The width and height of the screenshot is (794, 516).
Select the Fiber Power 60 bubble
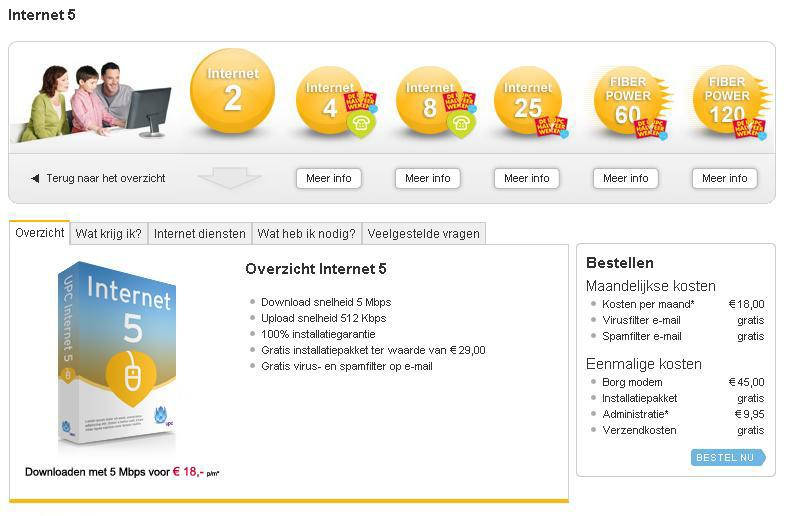pyautogui.click(x=628, y=100)
